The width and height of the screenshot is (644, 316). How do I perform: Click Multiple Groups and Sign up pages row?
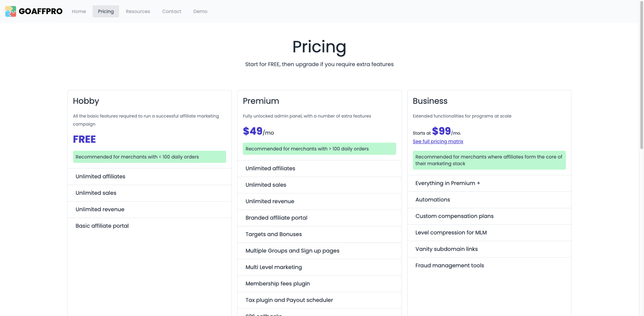click(x=319, y=251)
